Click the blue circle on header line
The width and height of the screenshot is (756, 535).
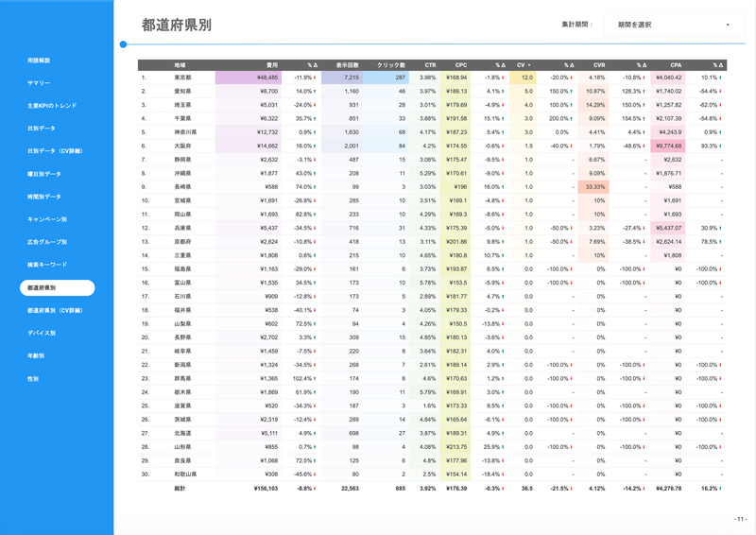point(123,44)
